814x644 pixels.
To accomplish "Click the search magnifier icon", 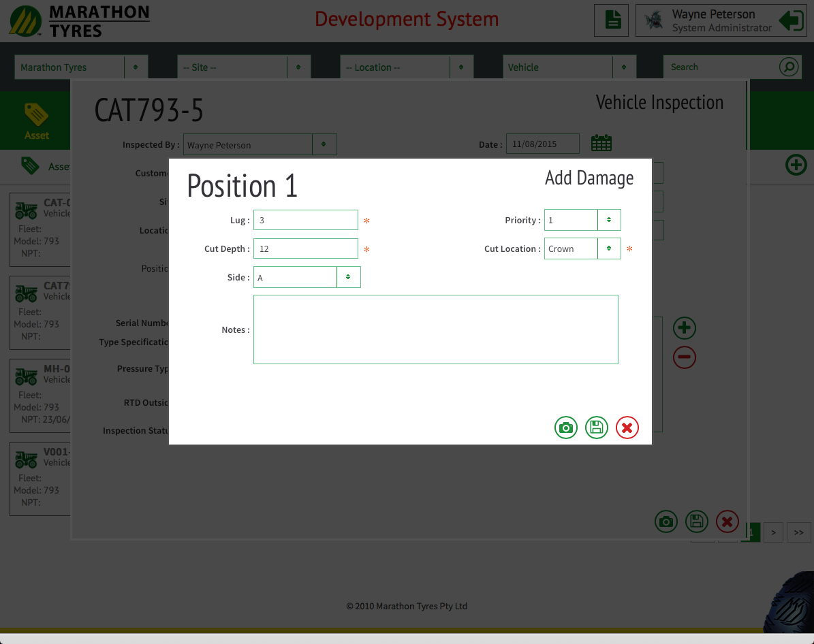I will tap(788, 67).
